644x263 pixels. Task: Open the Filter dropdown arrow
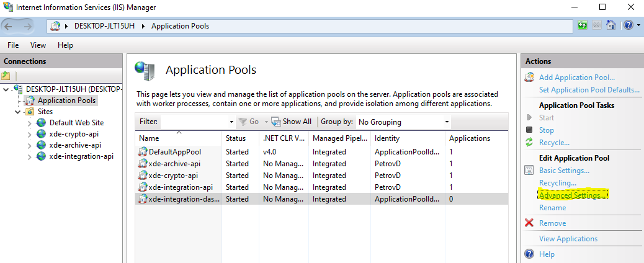click(x=231, y=122)
